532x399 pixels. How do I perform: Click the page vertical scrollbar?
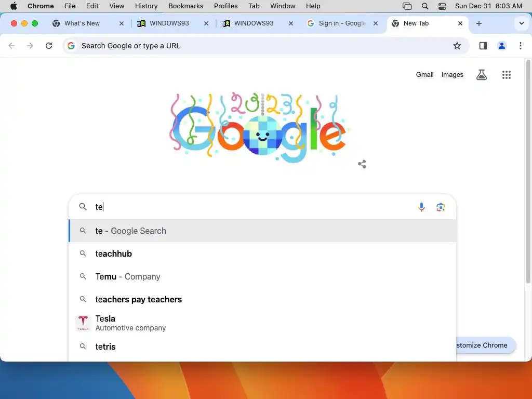click(528, 171)
